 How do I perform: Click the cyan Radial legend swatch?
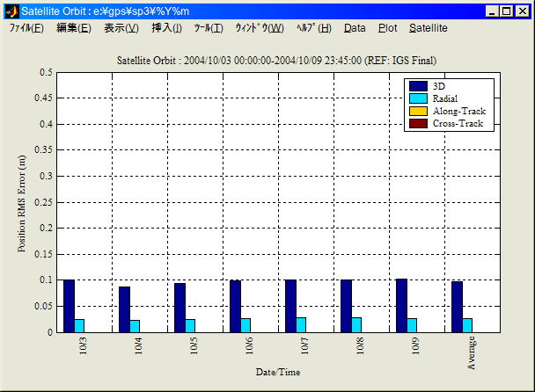pos(418,98)
